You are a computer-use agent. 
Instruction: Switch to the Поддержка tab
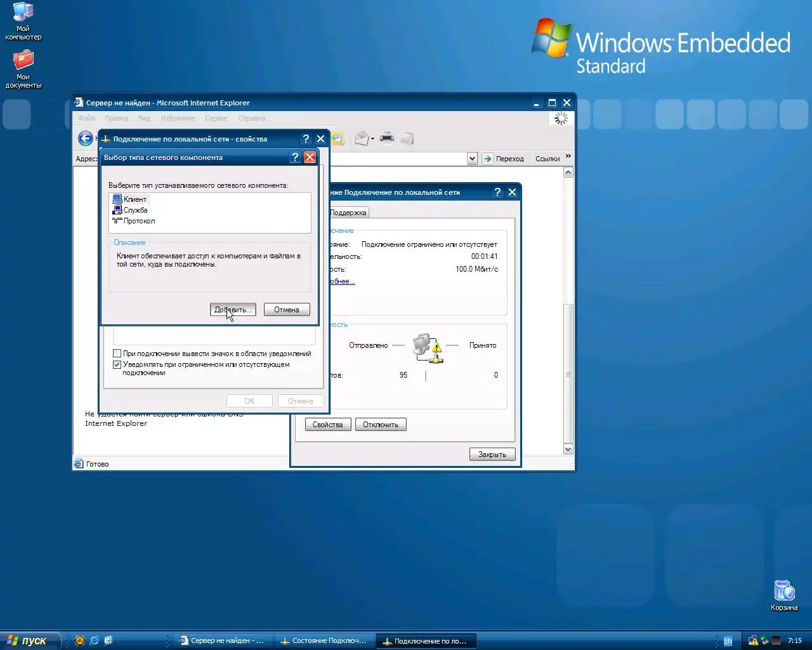(x=348, y=213)
